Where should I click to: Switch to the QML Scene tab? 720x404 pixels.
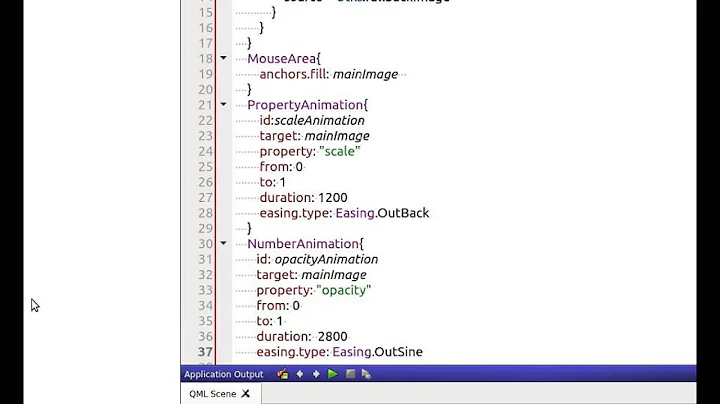pyautogui.click(x=213, y=394)
